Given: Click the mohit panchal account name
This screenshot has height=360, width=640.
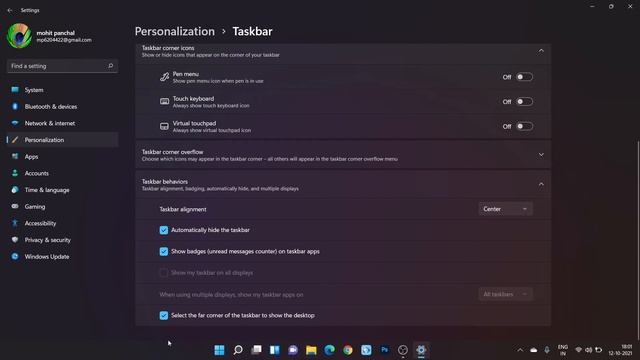Looking at the screenshot, I should coord(56,33).
